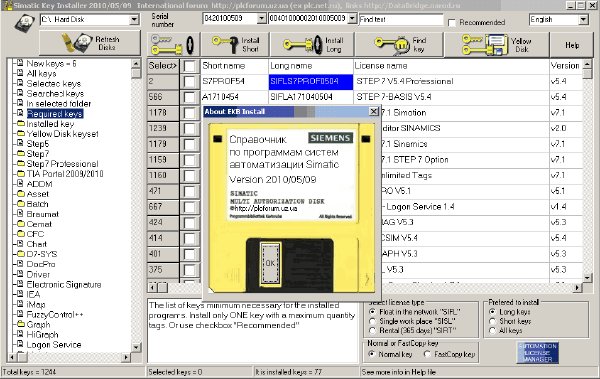
Task: Select Long keys install preference
Action: click(493, 312)
